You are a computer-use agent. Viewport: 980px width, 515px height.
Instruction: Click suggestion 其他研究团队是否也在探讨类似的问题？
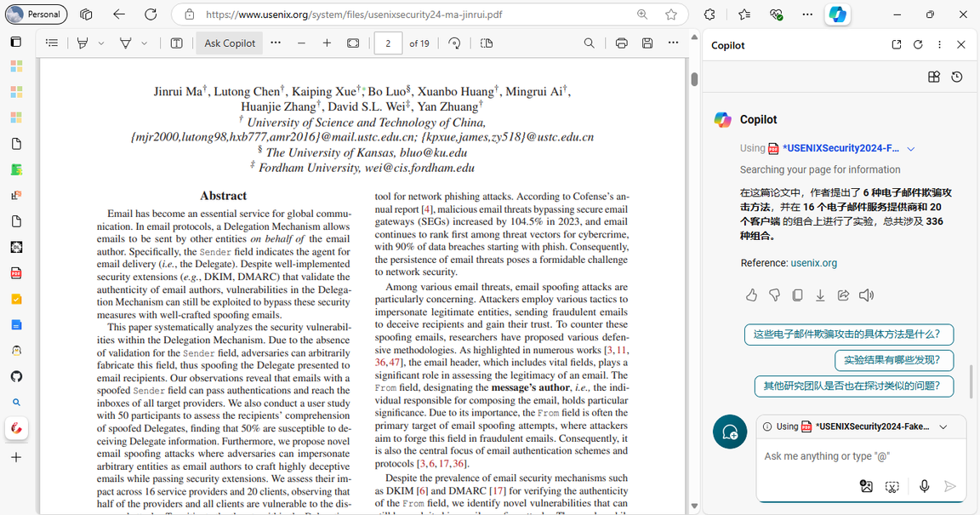click(854, 386)
